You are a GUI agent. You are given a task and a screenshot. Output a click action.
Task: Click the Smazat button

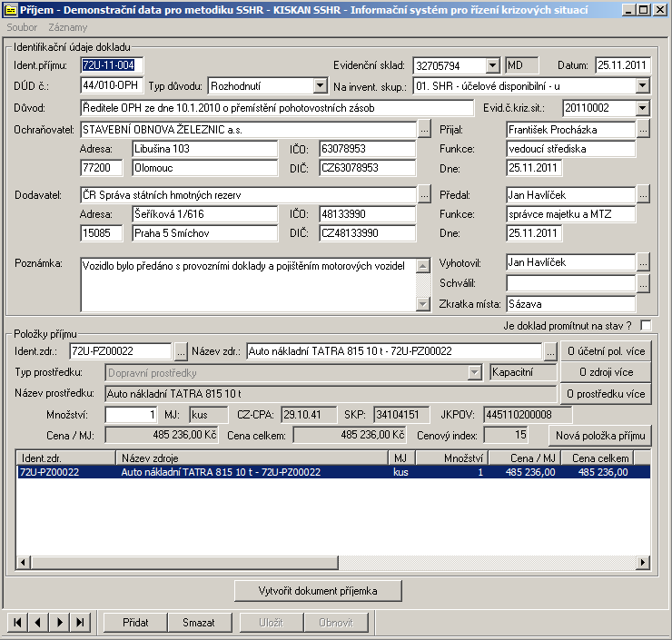(199, 622)
